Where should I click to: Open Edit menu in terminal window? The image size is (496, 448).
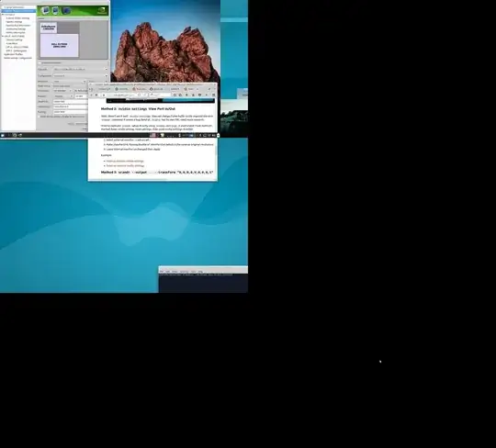point(168,272)
